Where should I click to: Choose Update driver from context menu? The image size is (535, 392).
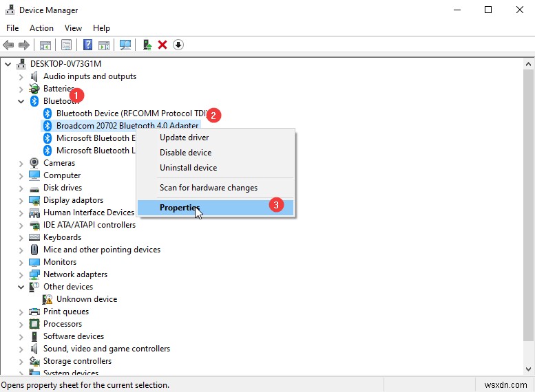[x=216, y=138]
